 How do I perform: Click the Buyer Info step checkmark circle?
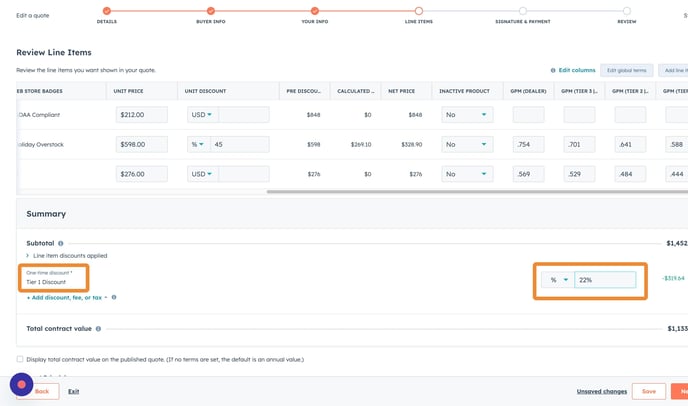click(210, 10)
